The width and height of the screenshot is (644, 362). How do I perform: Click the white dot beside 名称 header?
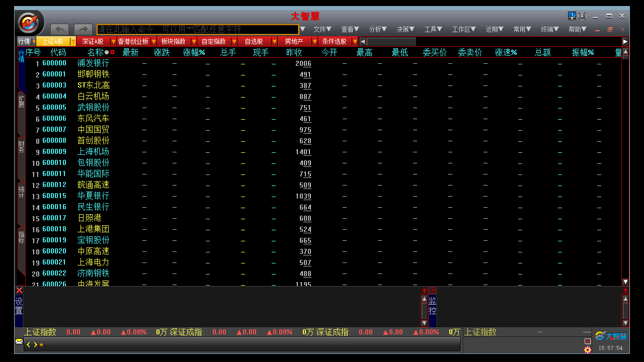point(107,52)
